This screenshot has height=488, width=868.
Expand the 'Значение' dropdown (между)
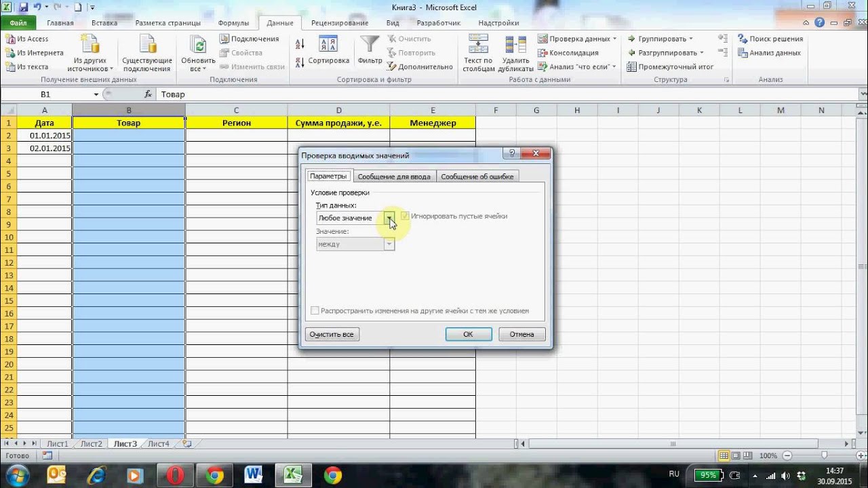coord(389,244)
